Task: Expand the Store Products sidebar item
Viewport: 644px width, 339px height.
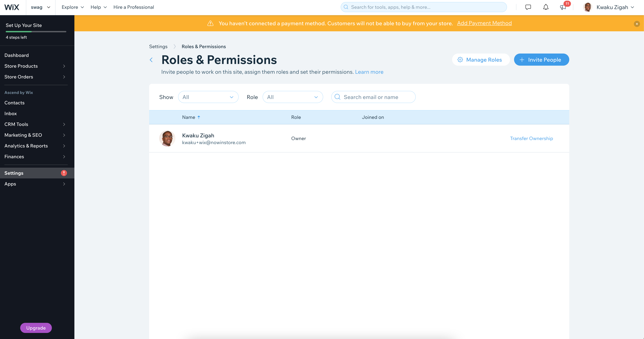Action: coord(35,66)
